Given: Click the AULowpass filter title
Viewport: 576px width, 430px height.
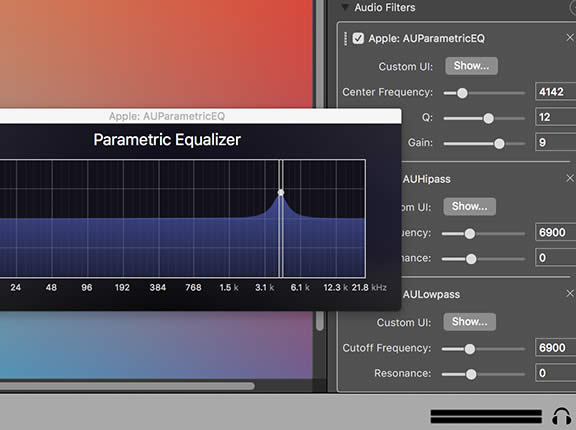Looking at the screenshot, I should pyautogui.click(x=431, y=295).
